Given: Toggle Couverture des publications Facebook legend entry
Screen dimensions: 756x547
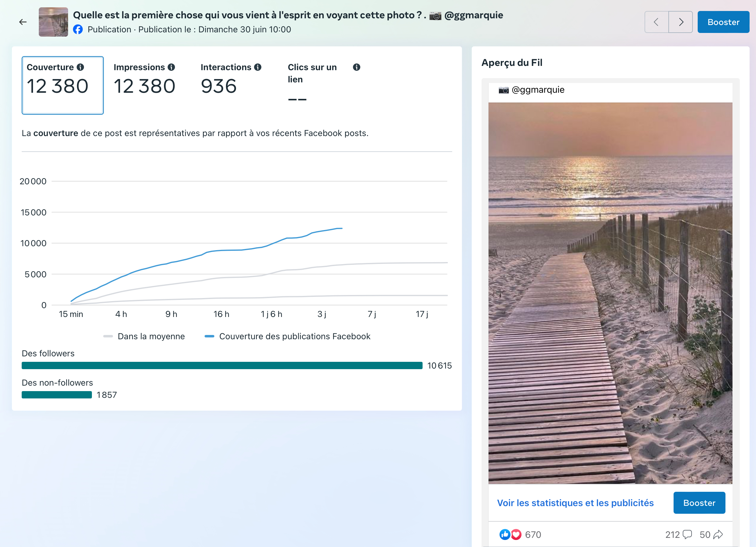Looking at the screenshot, I should point(288,336).
